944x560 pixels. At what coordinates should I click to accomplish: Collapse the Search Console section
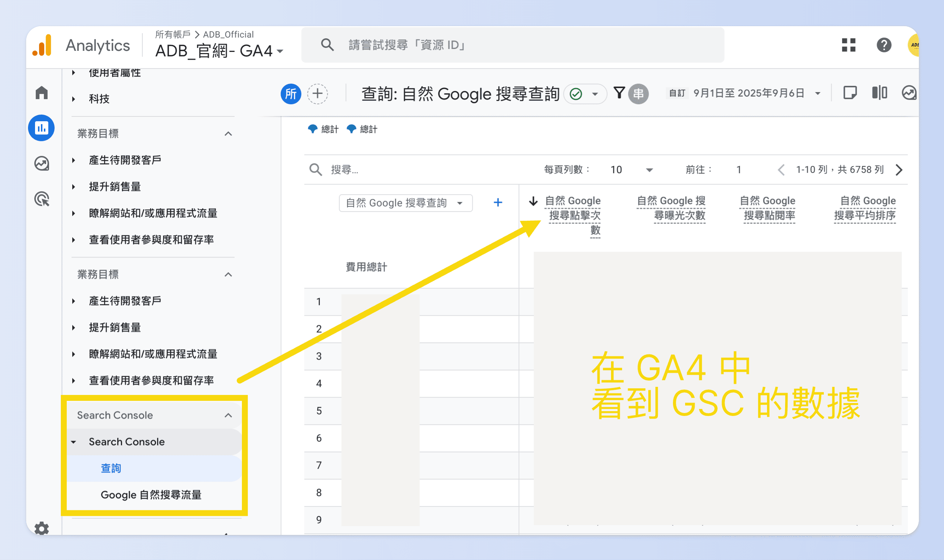[x=228, y=415]
